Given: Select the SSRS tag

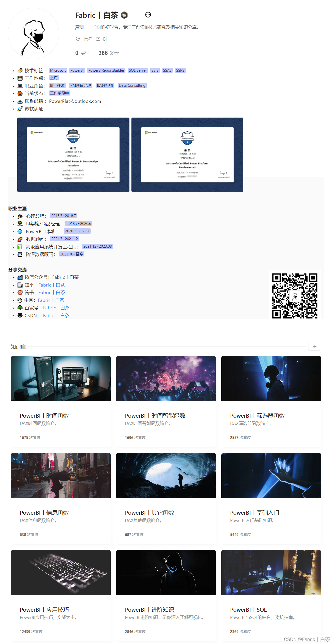Looking at the screenshot, I should coord(180,70).
